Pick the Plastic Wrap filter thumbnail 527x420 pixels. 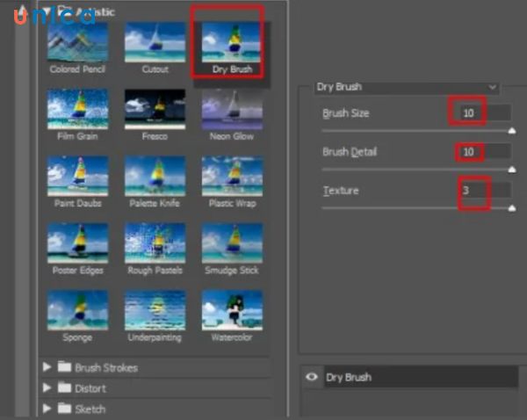tap(232, 176)
